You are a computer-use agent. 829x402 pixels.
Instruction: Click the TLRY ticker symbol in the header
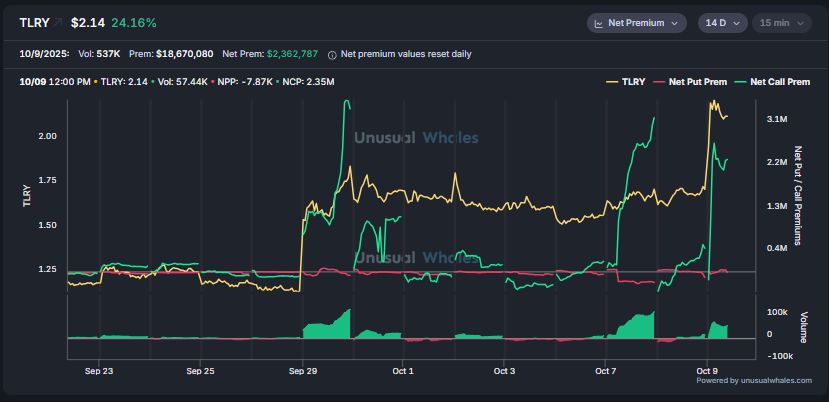click(x=34, y=22)
